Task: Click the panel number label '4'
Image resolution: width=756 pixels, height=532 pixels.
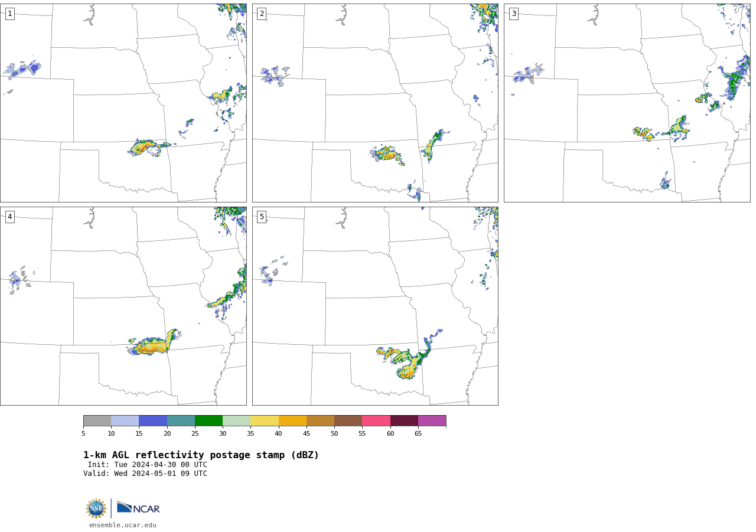Action: coord(9,217)
